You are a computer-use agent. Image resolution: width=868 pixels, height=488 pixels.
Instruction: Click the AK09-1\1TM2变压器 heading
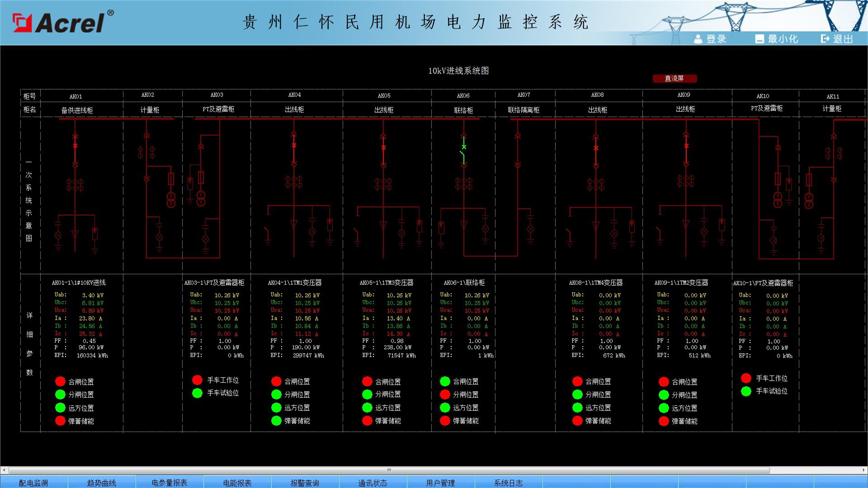click(681, 282)
